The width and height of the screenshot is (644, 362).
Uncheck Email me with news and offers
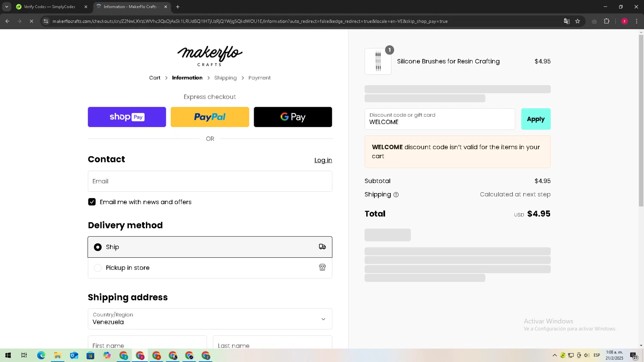click(x=92, y=202)
